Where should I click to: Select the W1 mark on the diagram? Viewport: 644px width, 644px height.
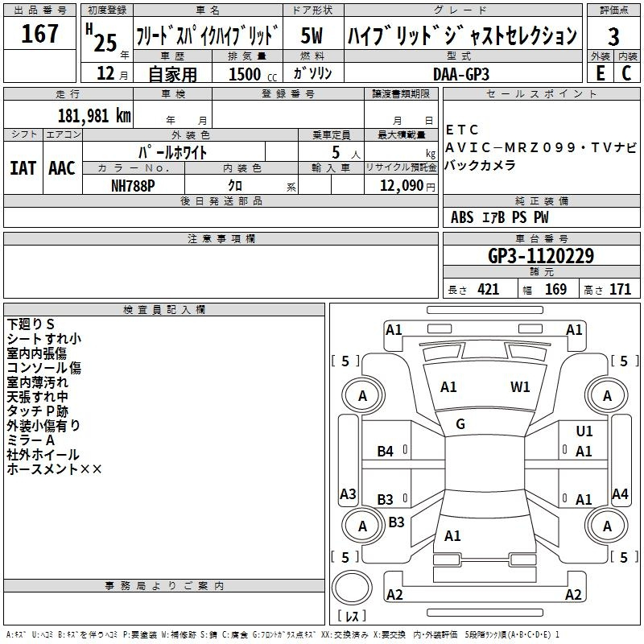coord(520,387)
